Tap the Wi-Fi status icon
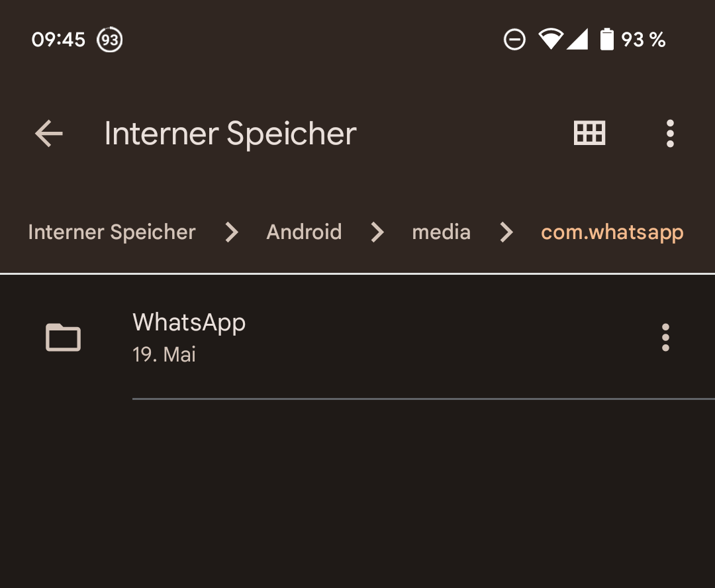 [x=549, y=40]
